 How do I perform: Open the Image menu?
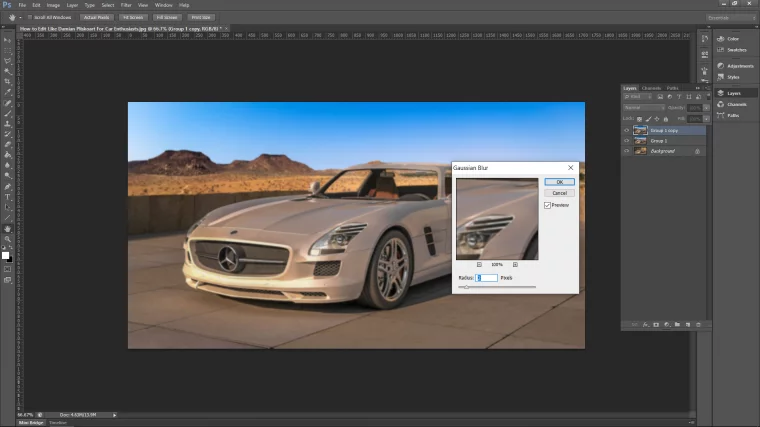pos(53,5)
